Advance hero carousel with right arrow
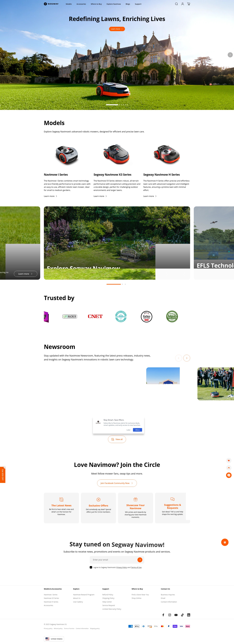Image resolution: width=234 pixels, height=644 pixels. [230, 55]
